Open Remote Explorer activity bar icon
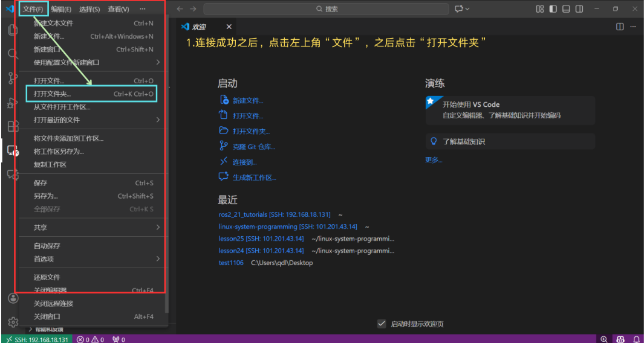Screen dimensions: 644x343 (13, 150)
